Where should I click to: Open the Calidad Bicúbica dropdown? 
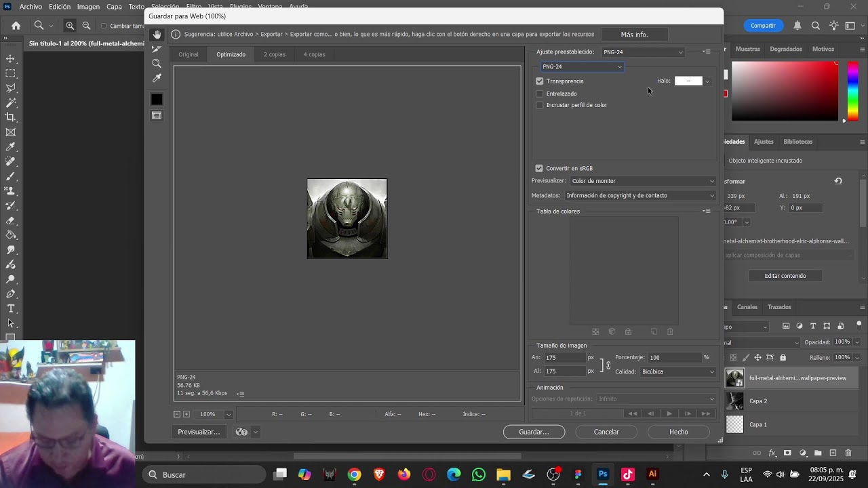(x=677, y=371)
